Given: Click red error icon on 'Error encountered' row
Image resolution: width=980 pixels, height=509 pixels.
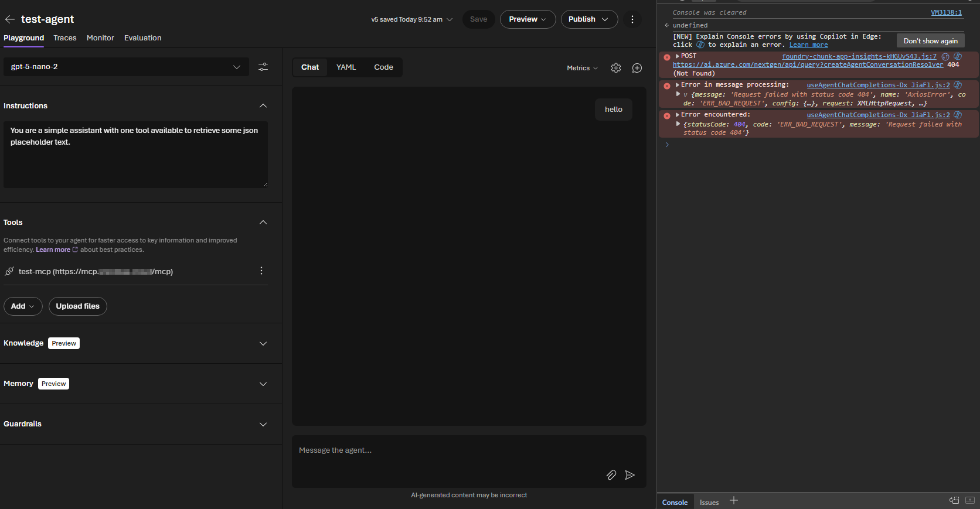Looking at the screenshot, I should point(667,115).
